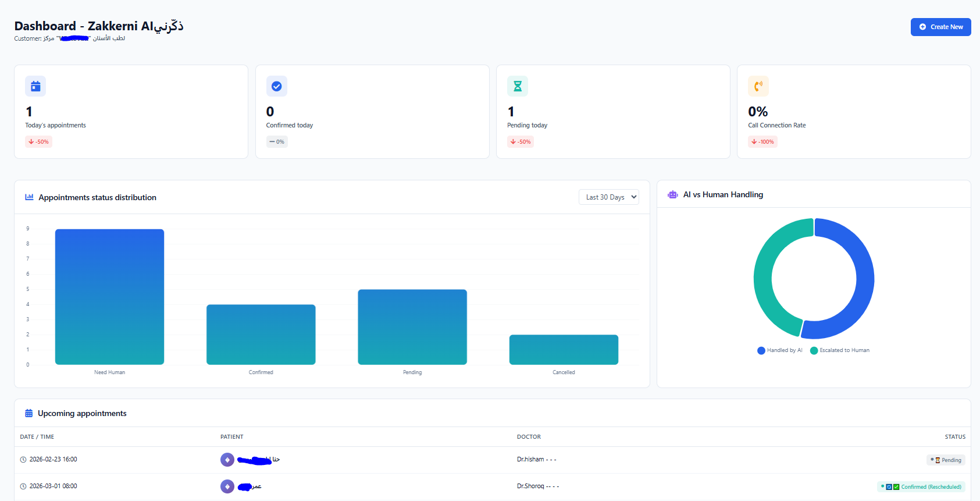Viewport: 980px width, 501px height.
Task: Click the Dashboard - Zakkerni AI title
Action: pos(99,26)
